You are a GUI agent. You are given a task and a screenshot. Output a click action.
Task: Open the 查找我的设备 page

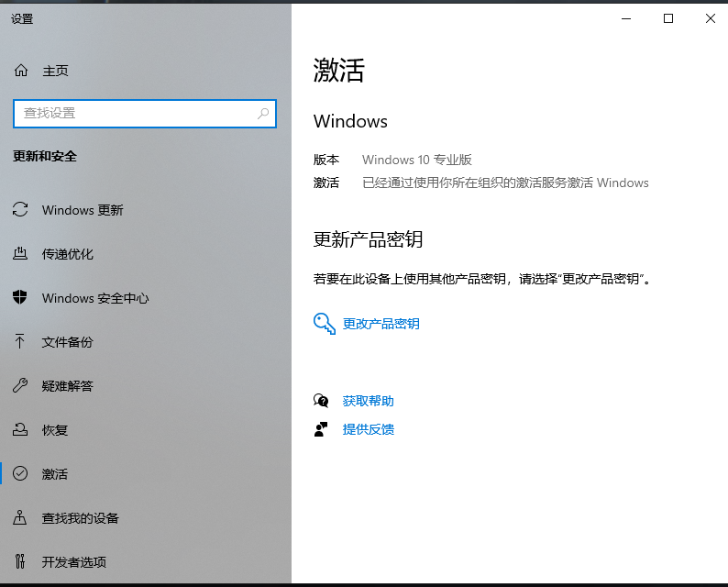pos(81,518)
